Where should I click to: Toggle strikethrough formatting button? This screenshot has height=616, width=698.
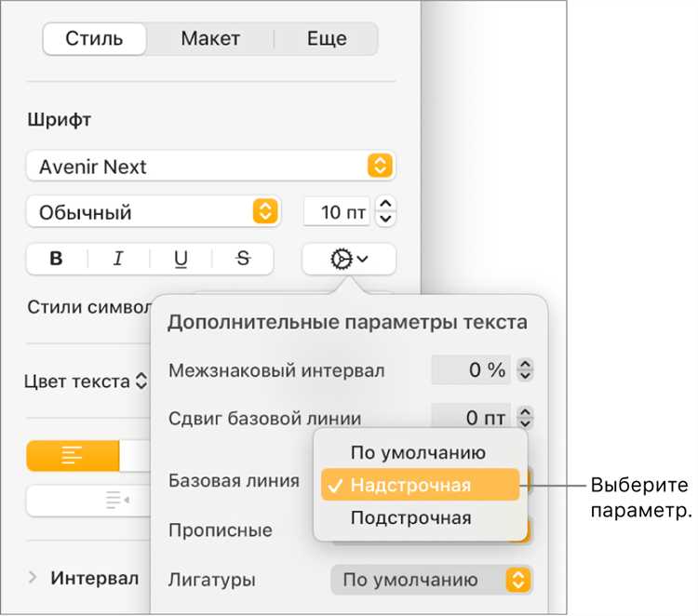point(243,260)
